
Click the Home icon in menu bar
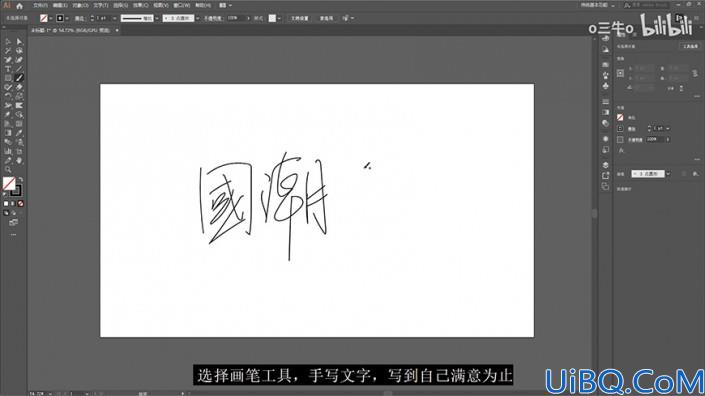click(19, 6)
